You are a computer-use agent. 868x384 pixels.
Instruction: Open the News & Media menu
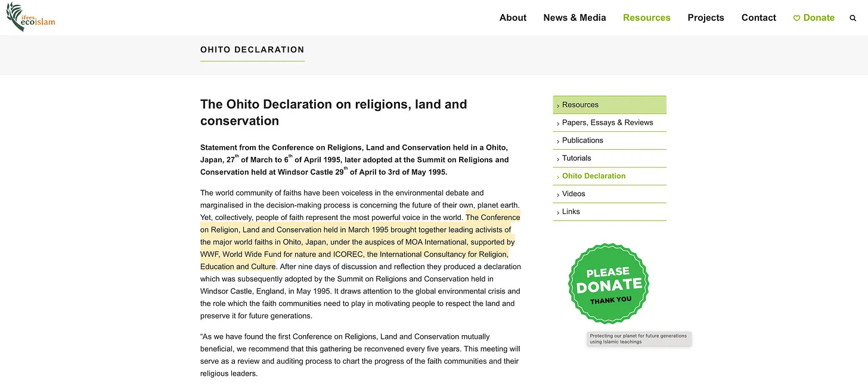575,17
